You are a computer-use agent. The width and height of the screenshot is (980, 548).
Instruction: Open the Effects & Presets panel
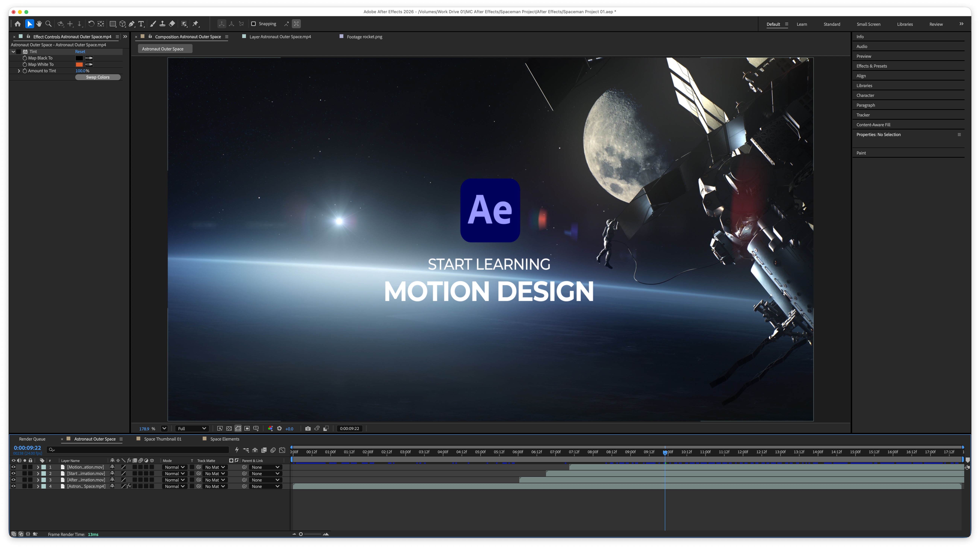pos(872,66)
